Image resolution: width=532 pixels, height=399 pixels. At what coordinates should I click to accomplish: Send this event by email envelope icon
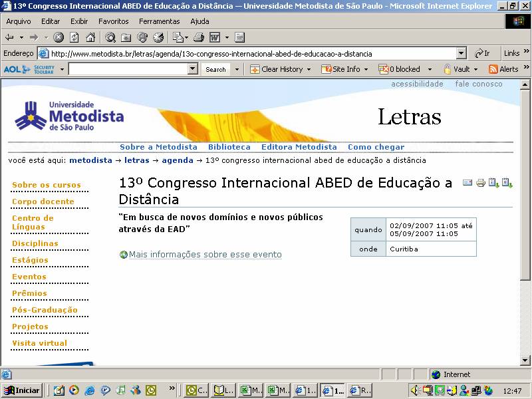coord(467,183)
